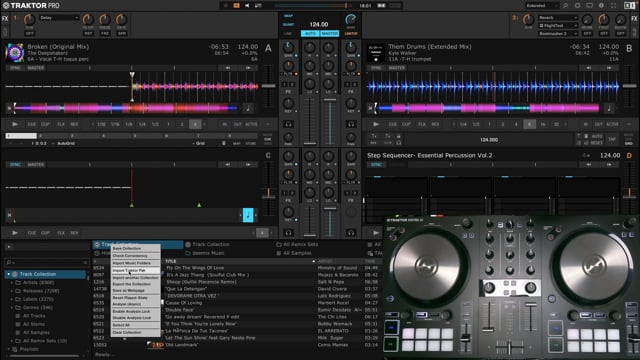Open All Remix Sets favorite folder
640x360 pixels.
297,244
